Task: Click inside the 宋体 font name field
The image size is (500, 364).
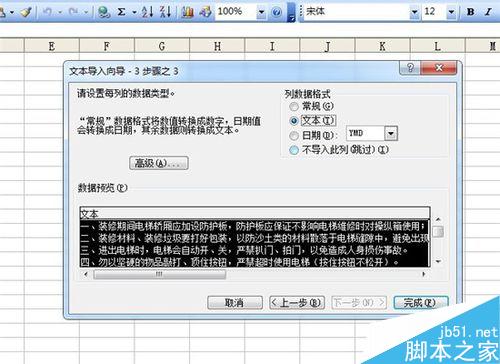Action: coord(356,12)
